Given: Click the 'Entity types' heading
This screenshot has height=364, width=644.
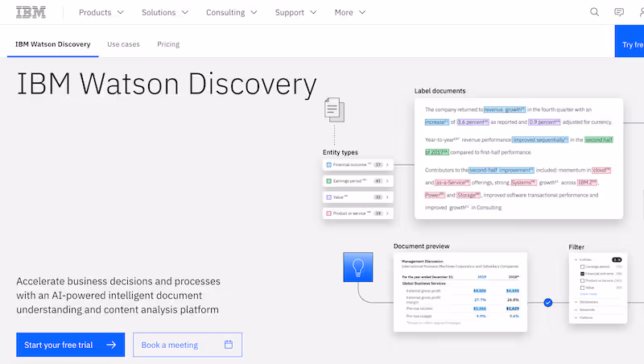Looking at the screenshot, I should point(340,152).
